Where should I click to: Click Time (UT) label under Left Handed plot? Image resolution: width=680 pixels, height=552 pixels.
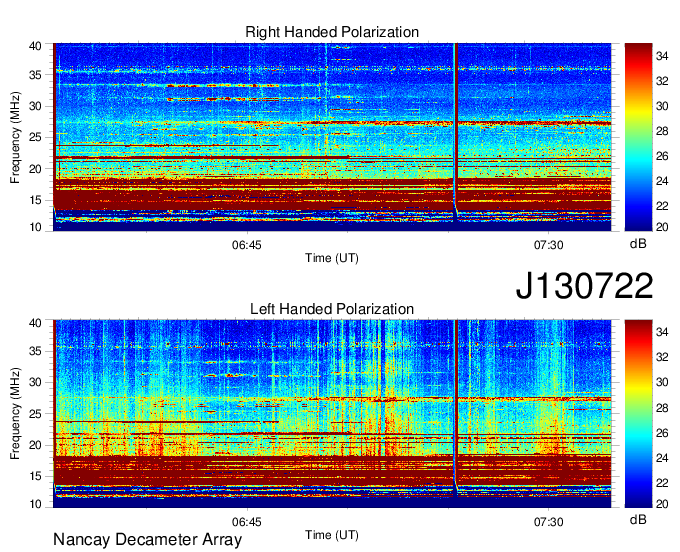[332, 535]
